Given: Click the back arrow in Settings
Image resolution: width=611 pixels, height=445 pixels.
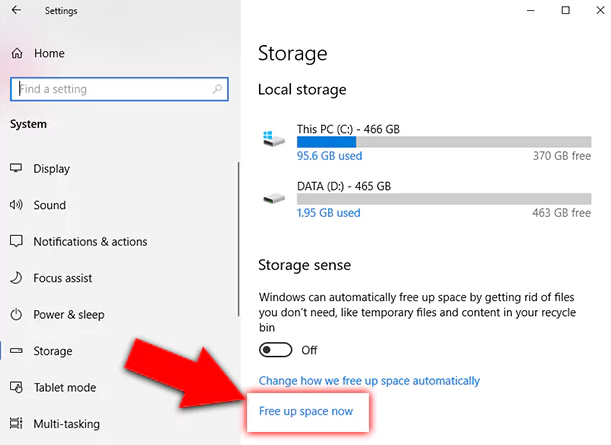Looking at the screenshot, I should [16, 11].
